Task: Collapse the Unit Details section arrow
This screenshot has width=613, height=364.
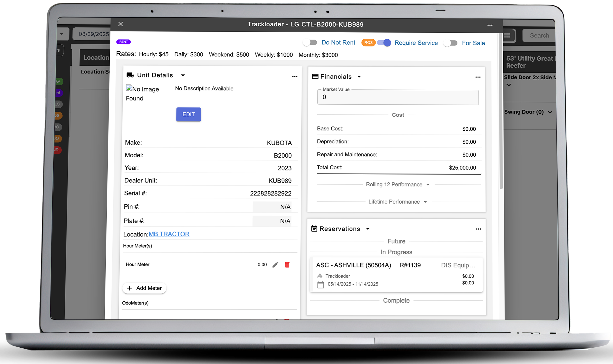Action: point(183,75)
